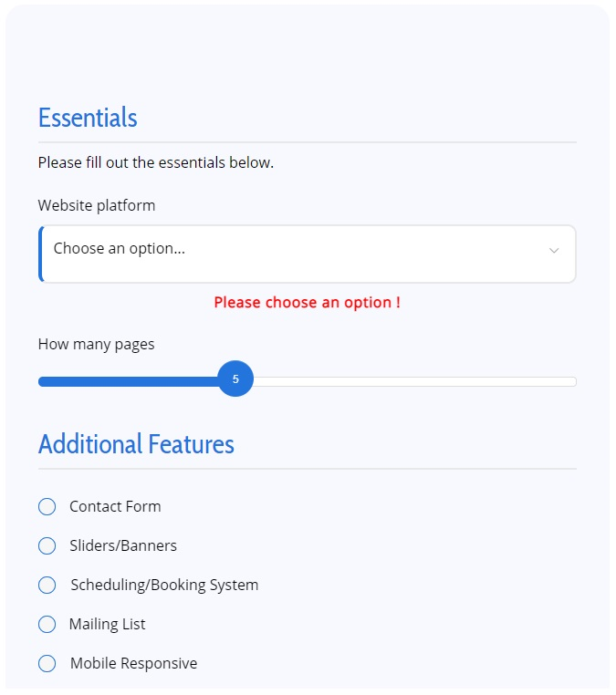Click the Essentials section heading

click(x=88, y=118)
